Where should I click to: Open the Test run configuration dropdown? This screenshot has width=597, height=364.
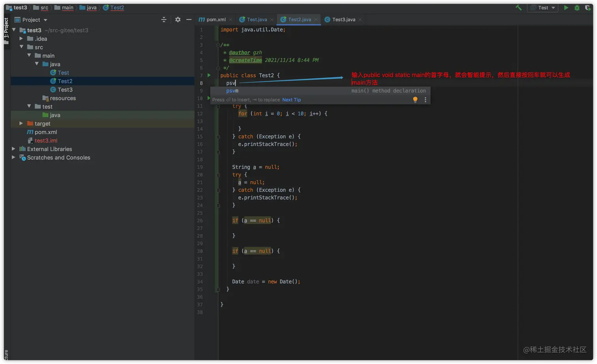(x=543, y=7)
